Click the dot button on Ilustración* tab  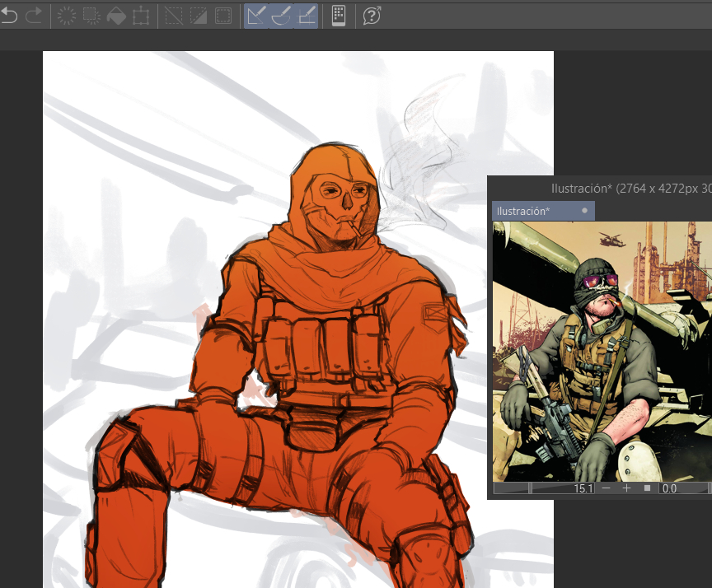[584, 211]
